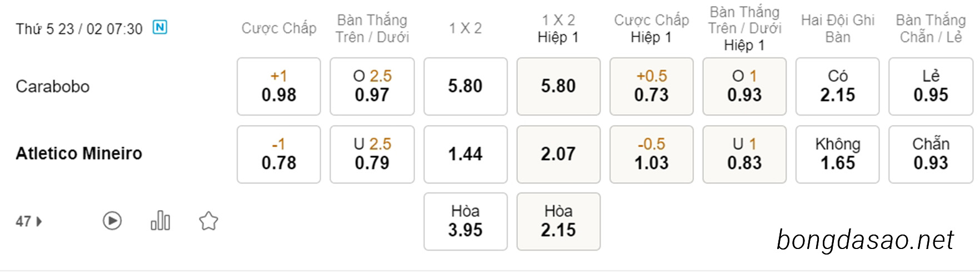This screenshot has width=980, height=279.
Task: Select odd goals Lẻ at 0.95
Action: click(931, 86)
